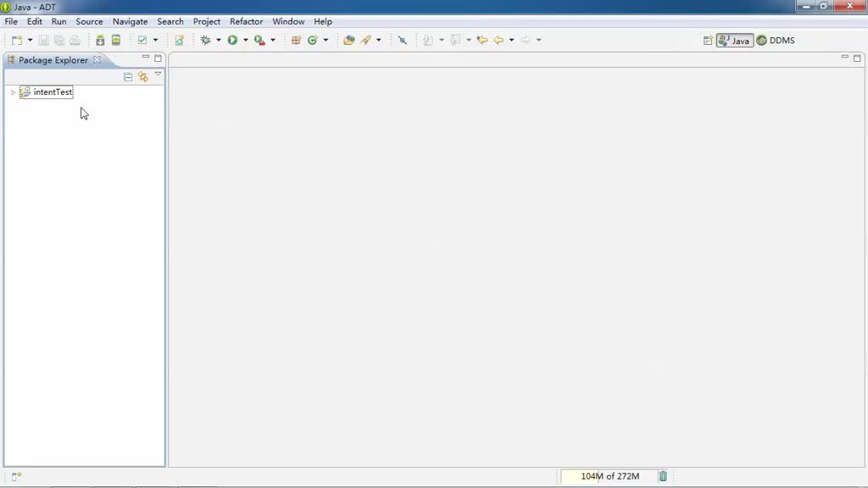868x488 pixels.
Task: Open the File menu
Action: pyautogui.click(x=11, y=21)
